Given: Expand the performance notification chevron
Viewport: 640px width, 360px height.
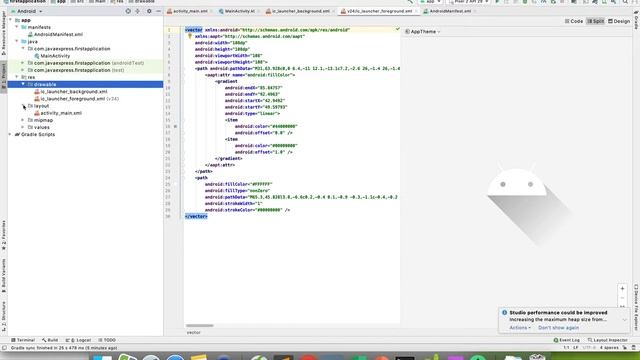Looking at the screenshot, I should pos(624,320).
